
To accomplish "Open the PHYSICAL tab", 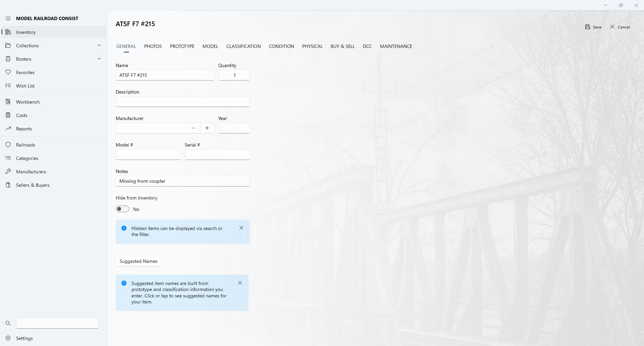I will (312, 46).
